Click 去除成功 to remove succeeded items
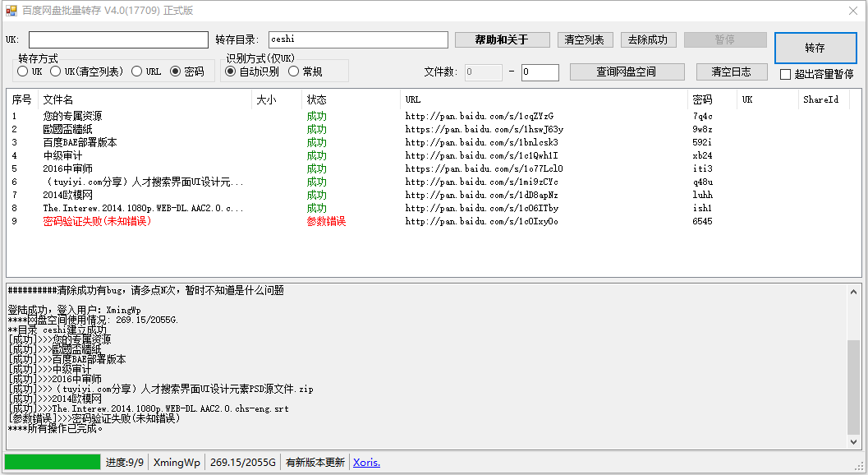868x475 pixels. (648, 39)
